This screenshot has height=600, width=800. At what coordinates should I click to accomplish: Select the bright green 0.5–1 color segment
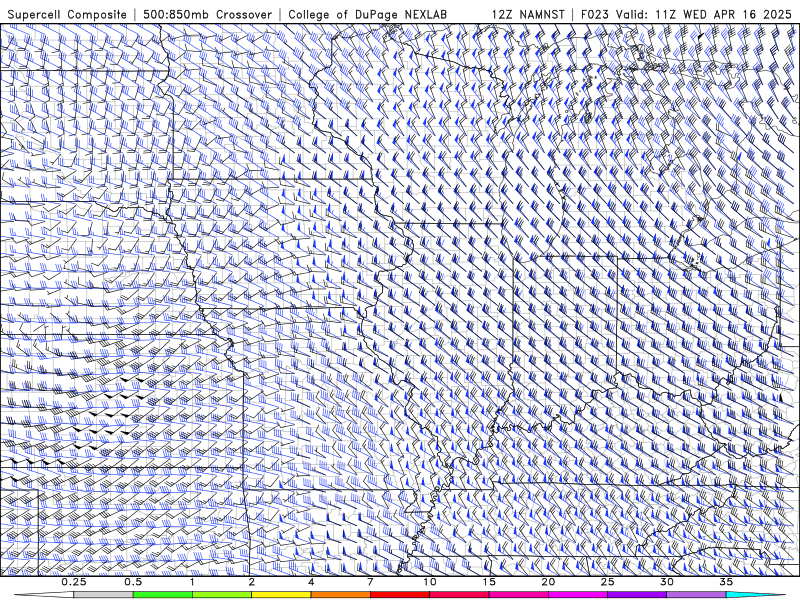click(x=162, y=595)
